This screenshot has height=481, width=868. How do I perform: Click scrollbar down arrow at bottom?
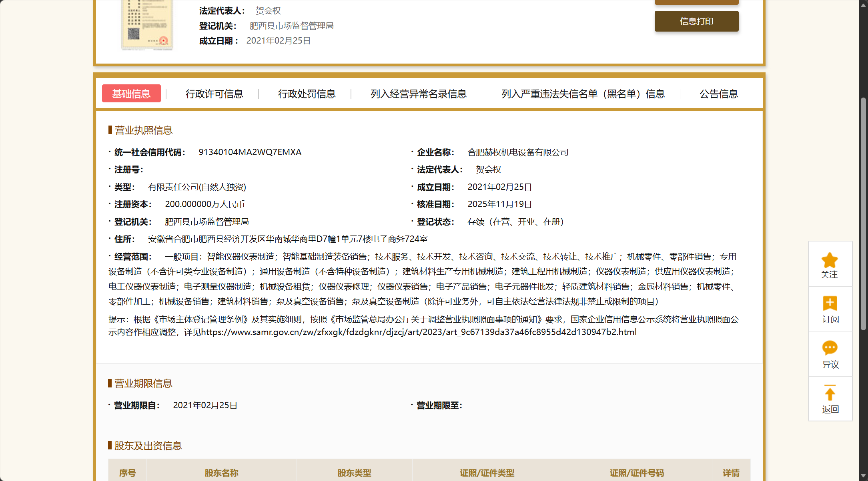(863, 476)
